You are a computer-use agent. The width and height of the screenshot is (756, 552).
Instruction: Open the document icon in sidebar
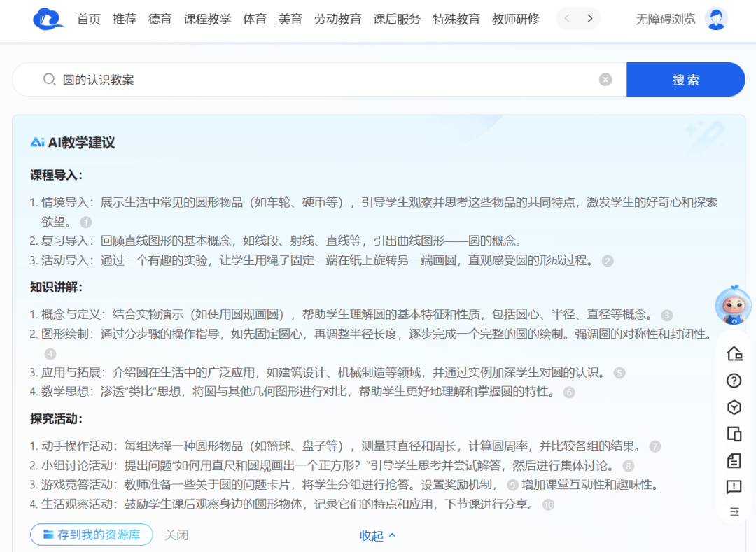[x=734, y=460]
